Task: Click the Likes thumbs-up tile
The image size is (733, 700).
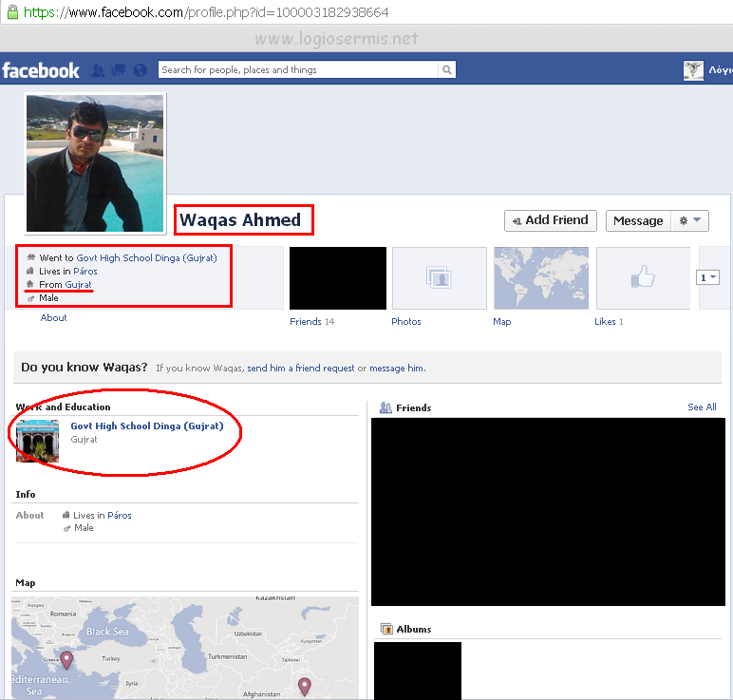Action: pos(643,278)
